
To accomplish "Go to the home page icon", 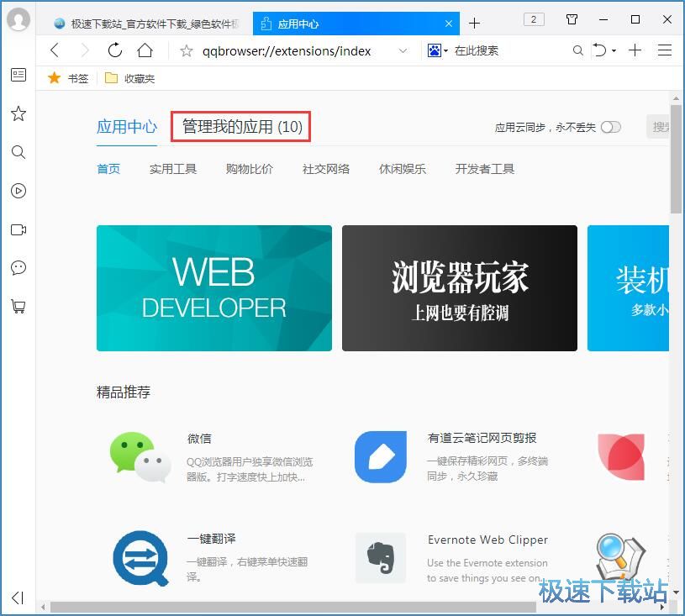I will point(145,50).
